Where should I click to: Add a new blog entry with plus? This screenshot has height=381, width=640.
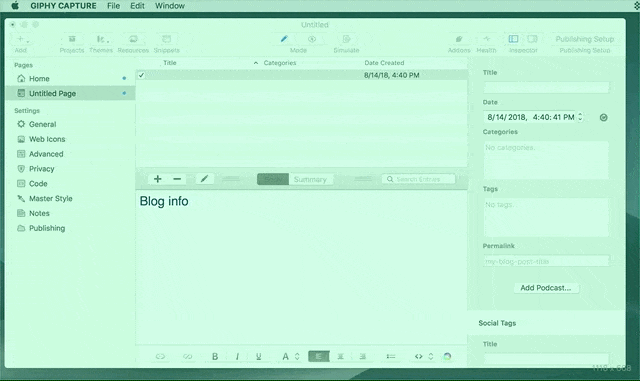click(x=158, y=179)
